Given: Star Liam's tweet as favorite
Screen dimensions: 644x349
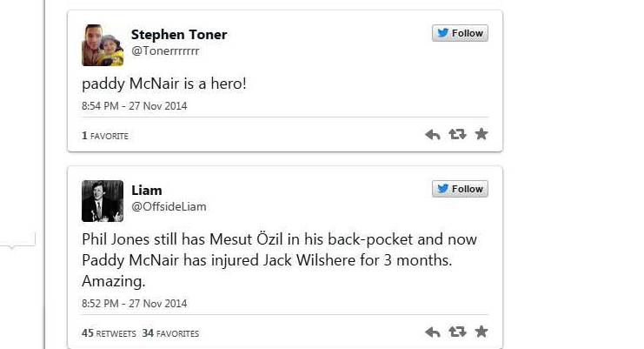Looking at the screenshot, I should 481,331.
